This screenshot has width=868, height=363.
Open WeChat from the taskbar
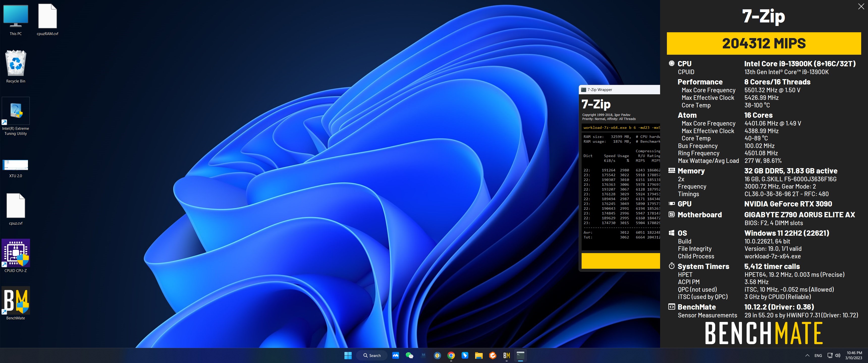coord(410,355)
